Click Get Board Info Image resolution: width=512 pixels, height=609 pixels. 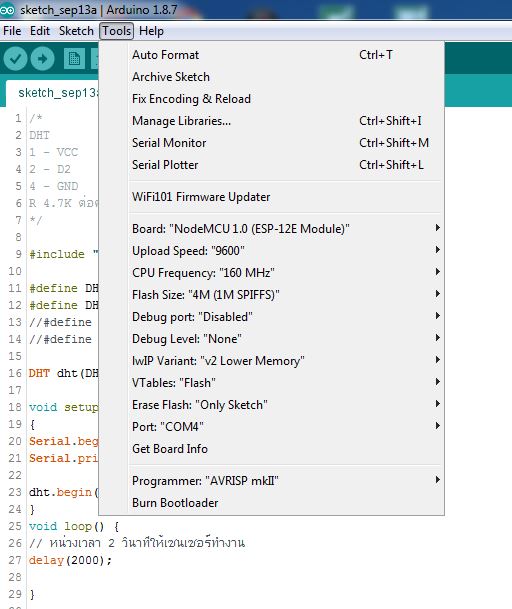(x=287, y=449)
